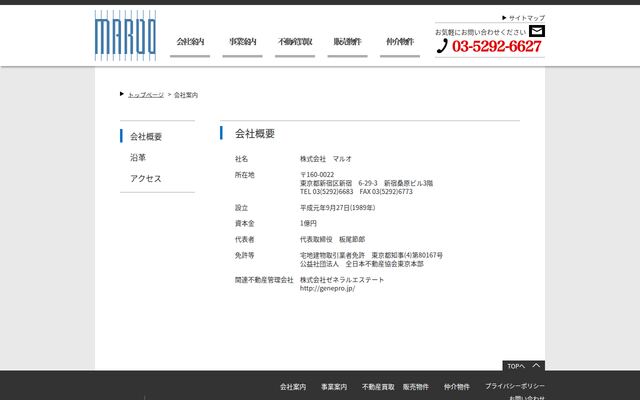The height and width of the screenshot is (400, 640).
Task: Click 株式会社ゼネラルエステート text
Action: click(x=342, y=280)
